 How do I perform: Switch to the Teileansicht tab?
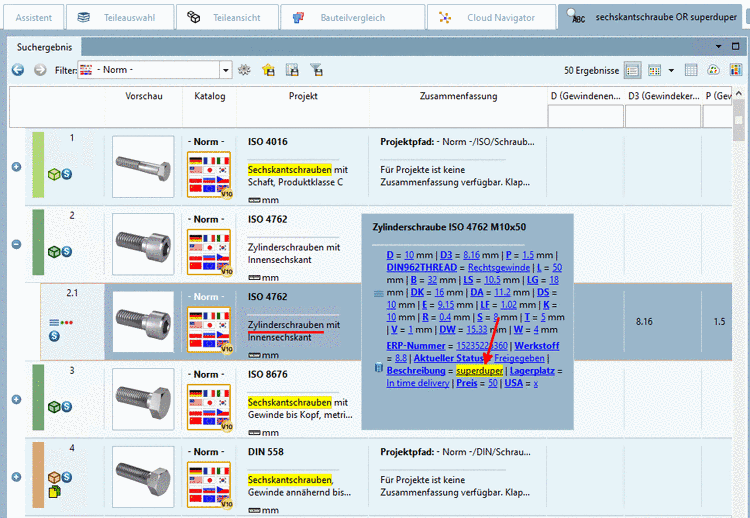coord(227,18)
